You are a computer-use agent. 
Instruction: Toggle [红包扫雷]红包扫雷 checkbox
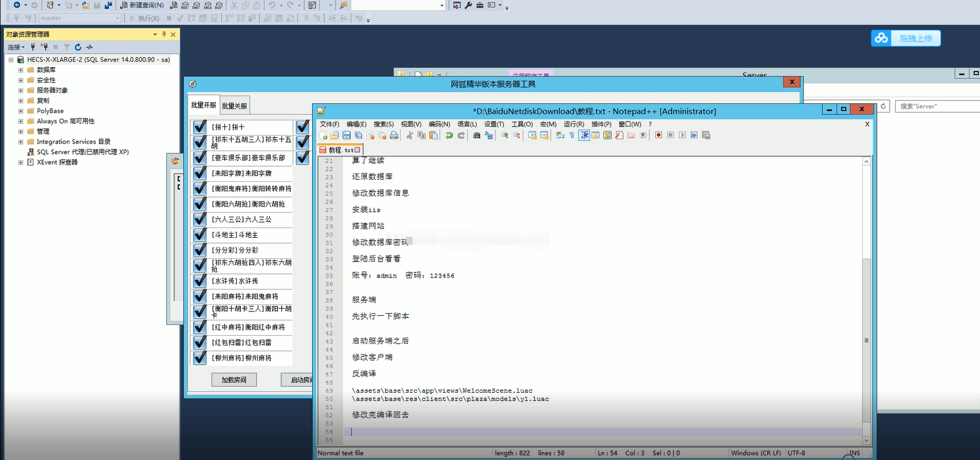(x=200, y=342)
